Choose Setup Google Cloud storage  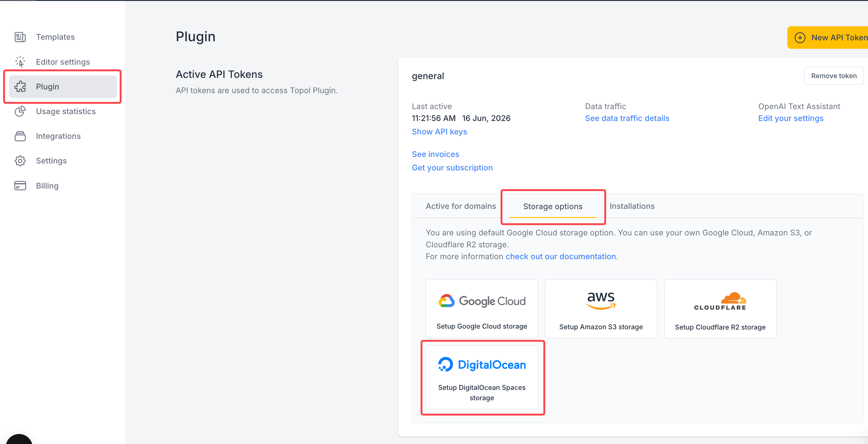coord(481,309)
